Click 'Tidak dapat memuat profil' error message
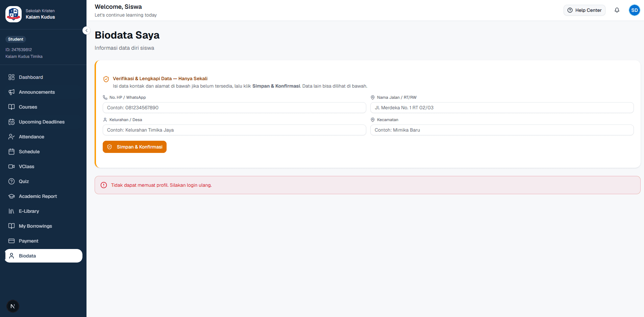The image size is (644, 317). [x=161, y=185]
